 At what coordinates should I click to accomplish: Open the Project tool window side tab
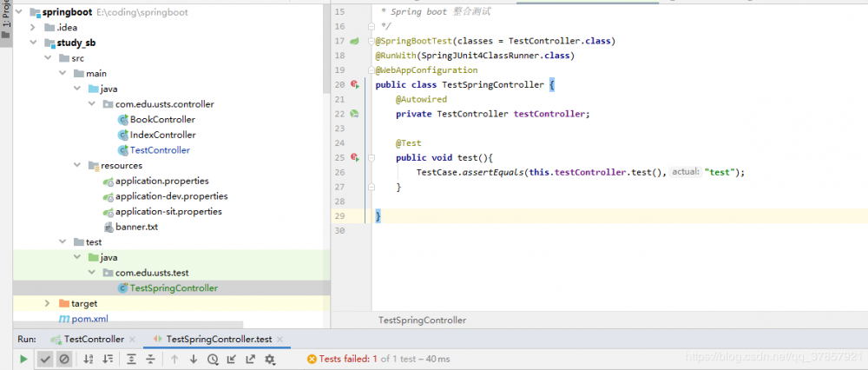(5, 23)
